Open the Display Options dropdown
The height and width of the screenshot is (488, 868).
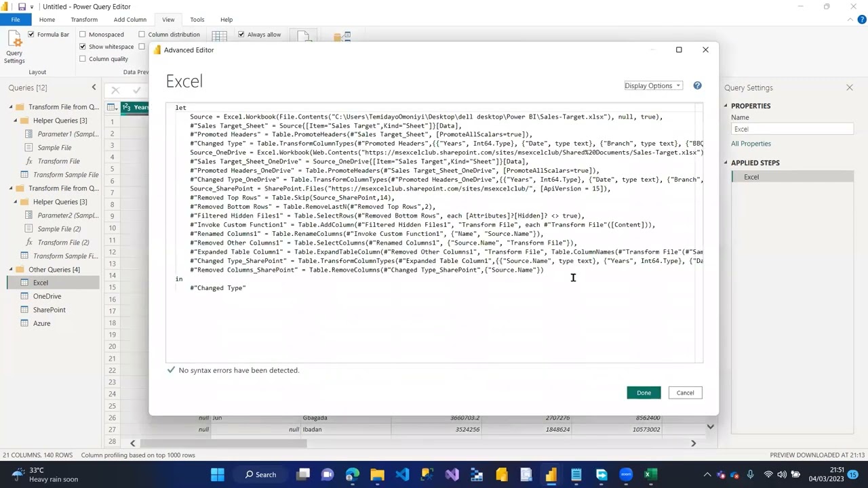653,86
